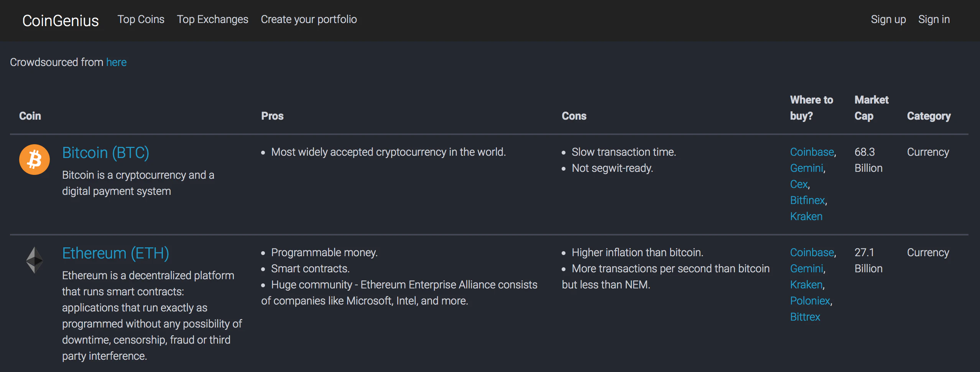
Task: Open the CoinGenius home brand link
Action: 61,20
